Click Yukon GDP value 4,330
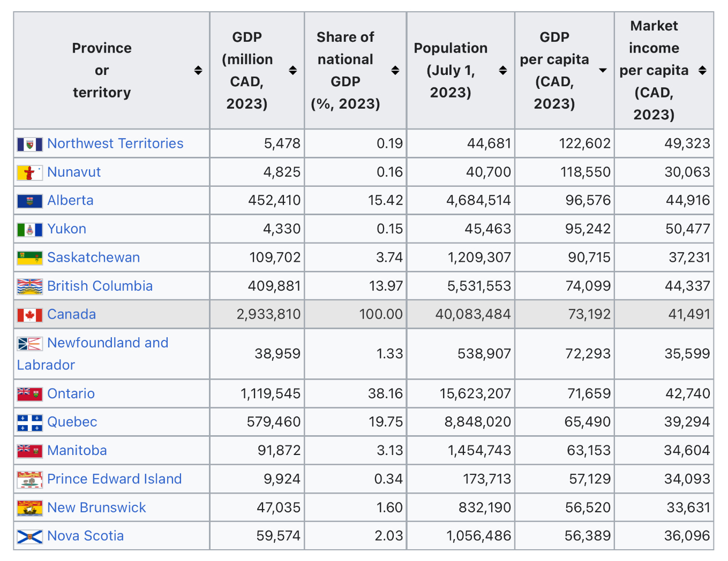 [282, 229]
